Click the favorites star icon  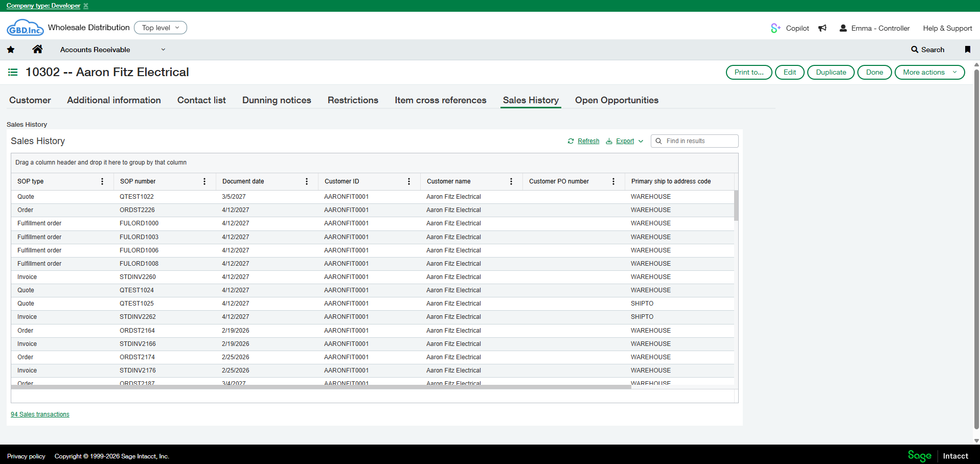(11, 50)
